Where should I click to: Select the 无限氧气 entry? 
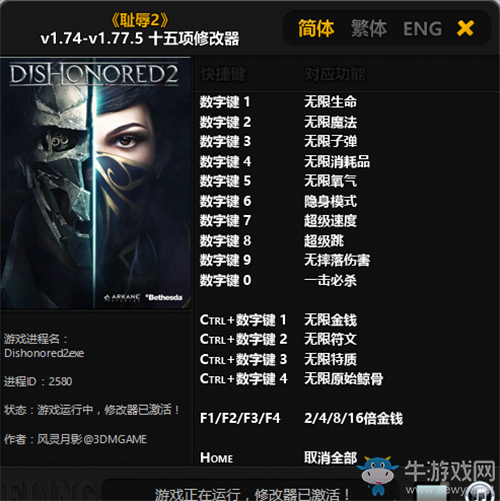tap(330, 181)
